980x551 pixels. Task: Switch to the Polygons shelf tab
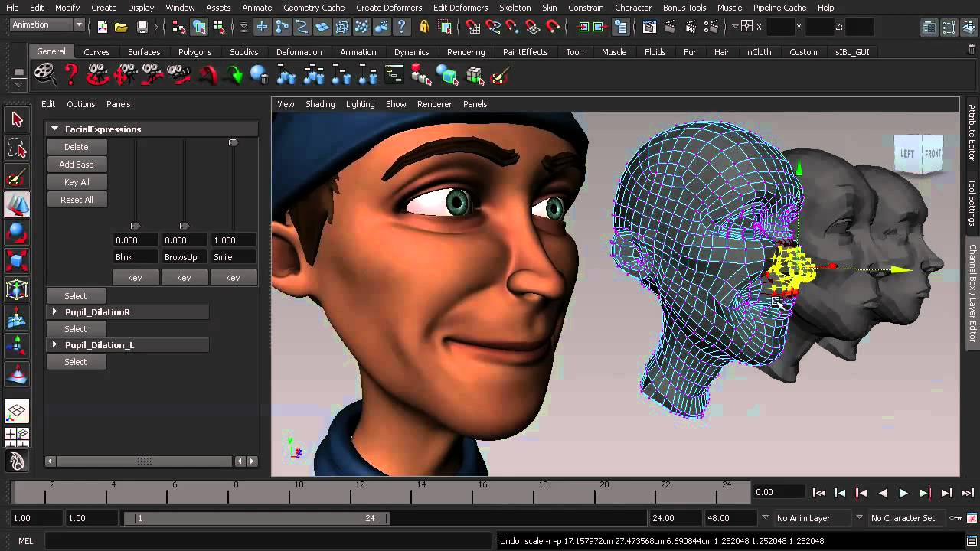click(194, 52)
